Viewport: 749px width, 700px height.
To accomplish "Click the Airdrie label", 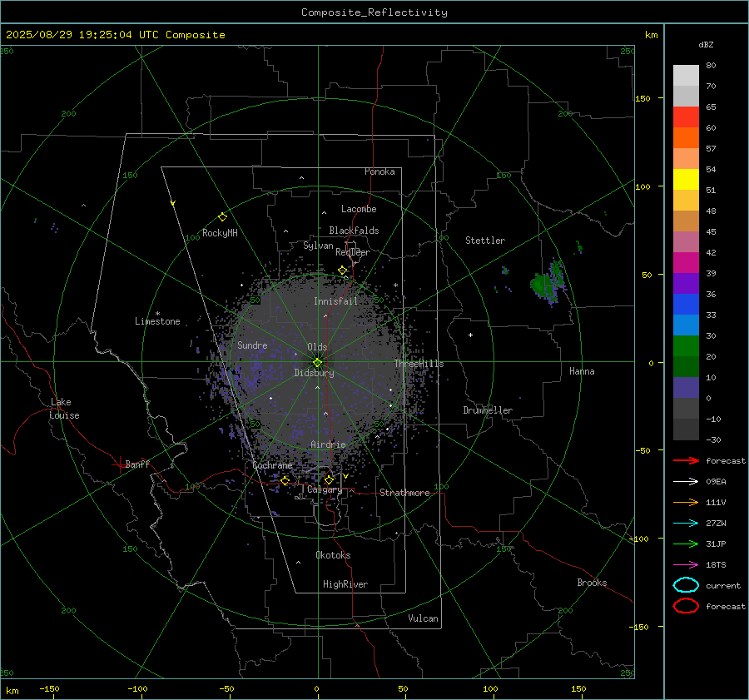I will (x=328, y=444).
